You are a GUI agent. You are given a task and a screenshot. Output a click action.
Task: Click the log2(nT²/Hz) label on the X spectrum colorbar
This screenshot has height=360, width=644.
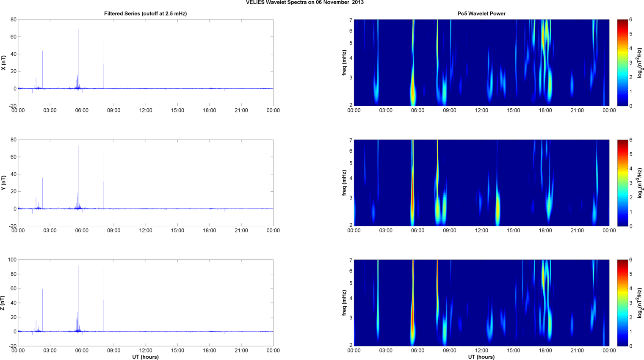(640, 63)
